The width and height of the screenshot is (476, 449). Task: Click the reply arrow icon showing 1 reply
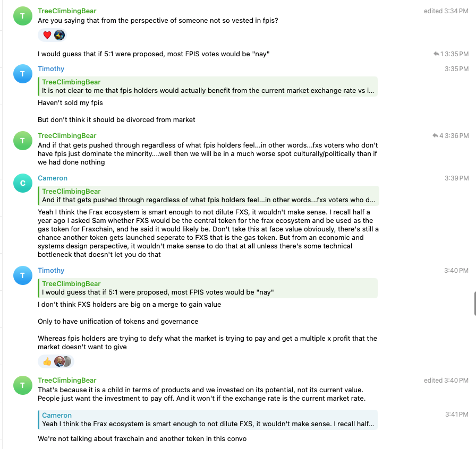click(x=436, y=54)
